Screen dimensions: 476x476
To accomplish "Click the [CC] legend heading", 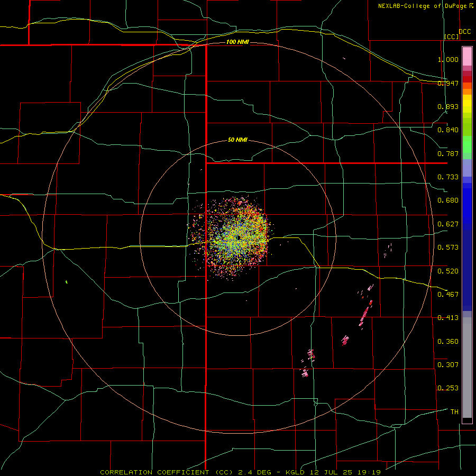I will click(x=452, y=36).
